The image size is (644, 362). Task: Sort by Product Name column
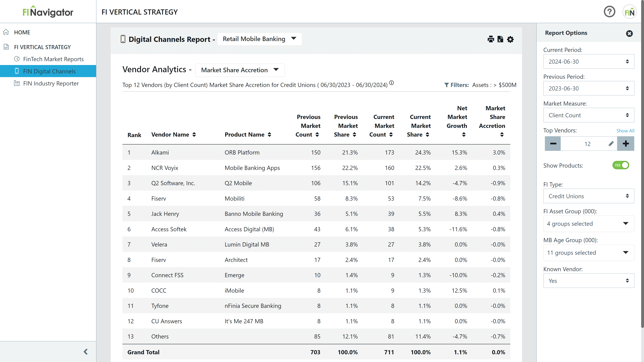tap(269, 135)
